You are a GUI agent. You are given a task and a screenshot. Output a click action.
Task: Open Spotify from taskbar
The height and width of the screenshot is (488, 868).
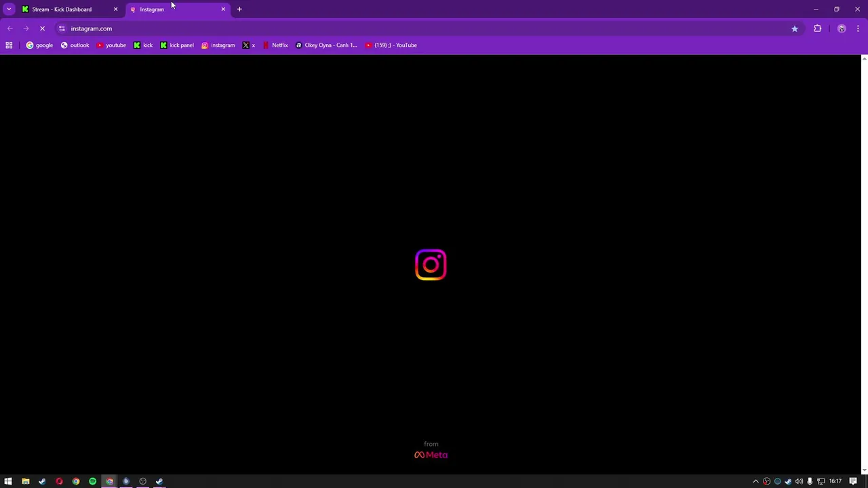tap(93, 481)
